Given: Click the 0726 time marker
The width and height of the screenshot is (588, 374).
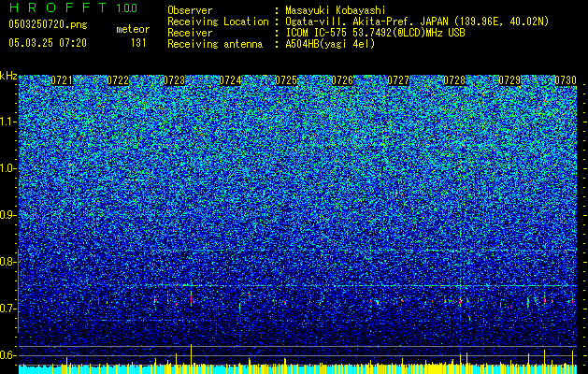Looking at the screenshot, I should tap(342, 80).
